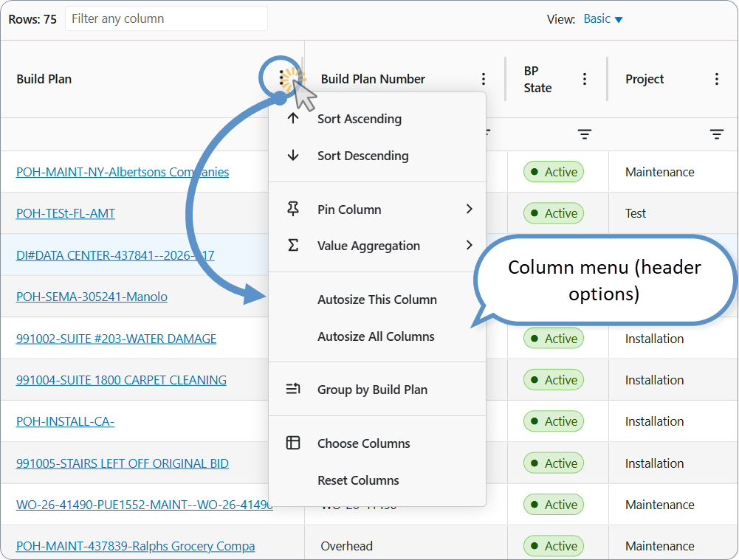The image size is (739, 560).
Task: Select Reset Columns menu entry
Action: click(x=377, y=480)
